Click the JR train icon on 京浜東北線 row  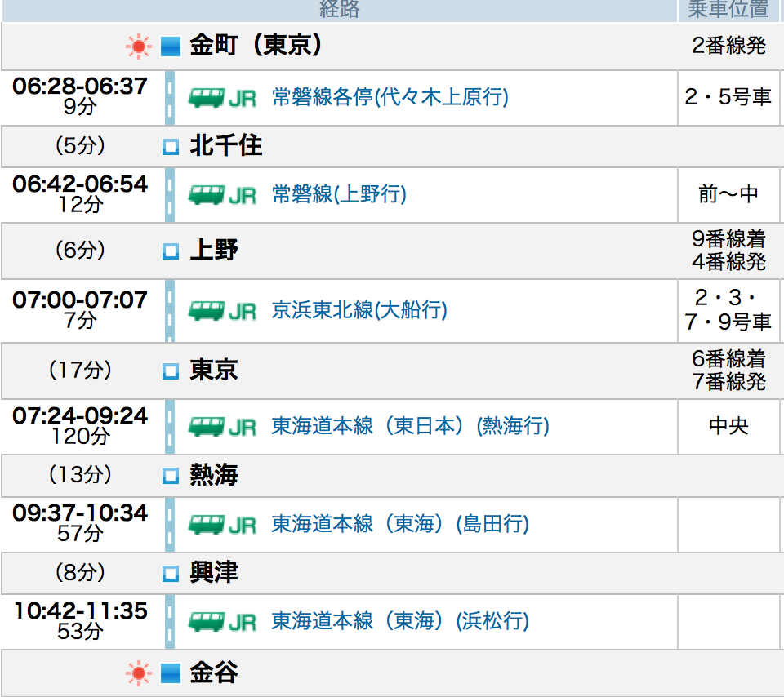coord(222,311)
